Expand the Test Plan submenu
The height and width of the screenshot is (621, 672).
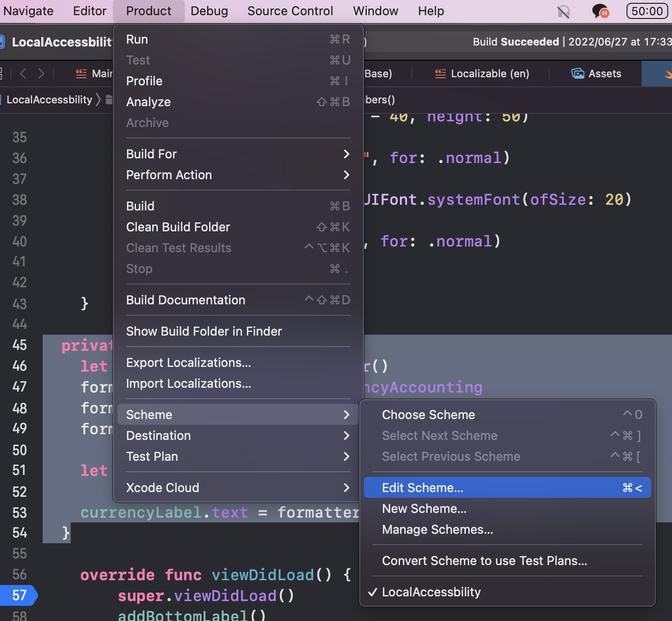click(x=238, y=457)
